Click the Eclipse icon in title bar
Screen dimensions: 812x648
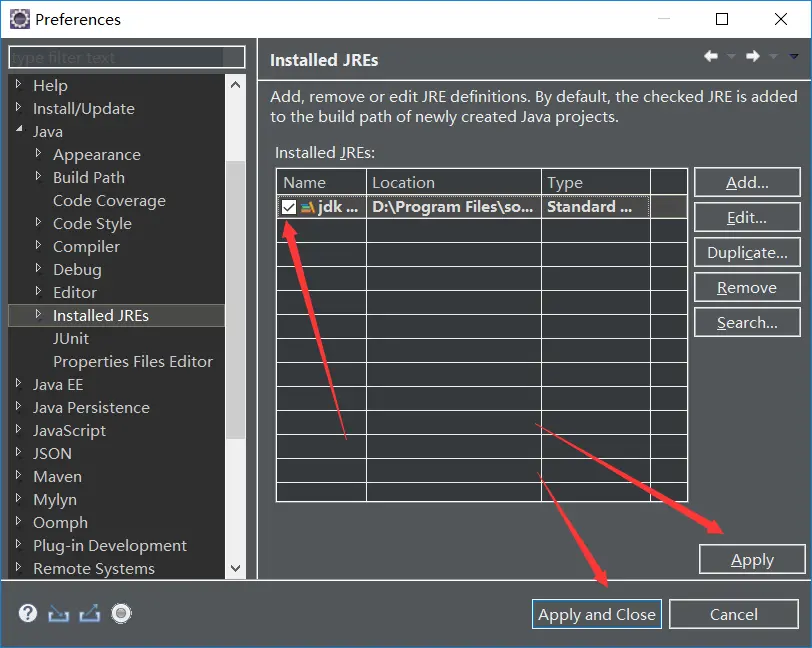(x=20, y=19)
